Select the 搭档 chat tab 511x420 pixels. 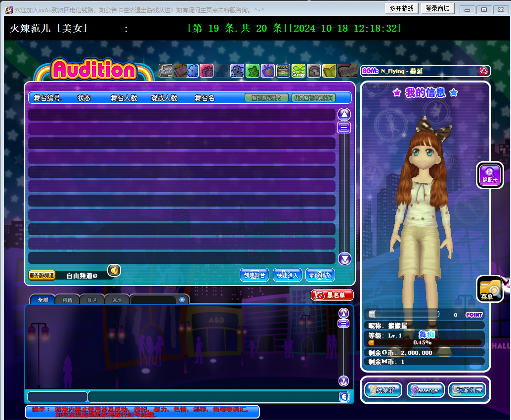point(67,300)
